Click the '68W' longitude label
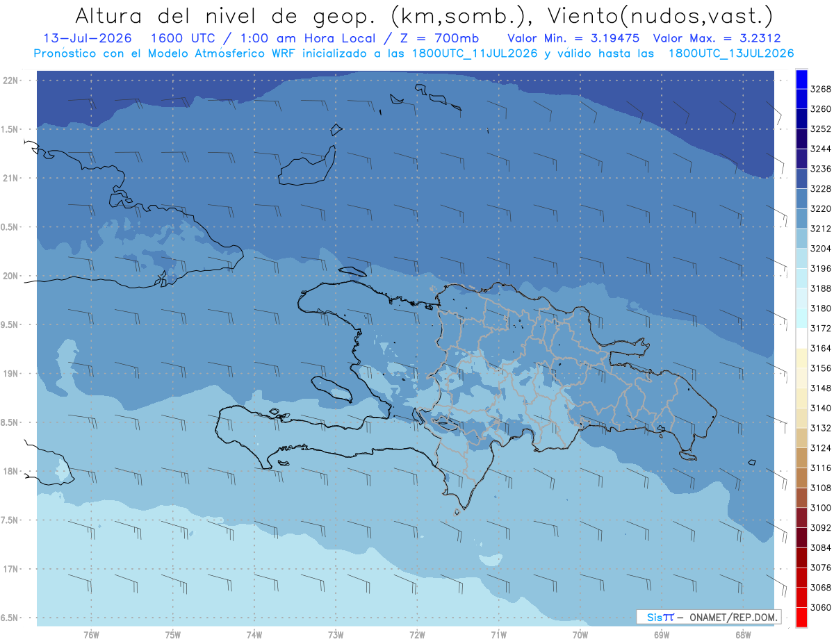The height and width of the screenshot is (644, 834). (x=743, y=635)
